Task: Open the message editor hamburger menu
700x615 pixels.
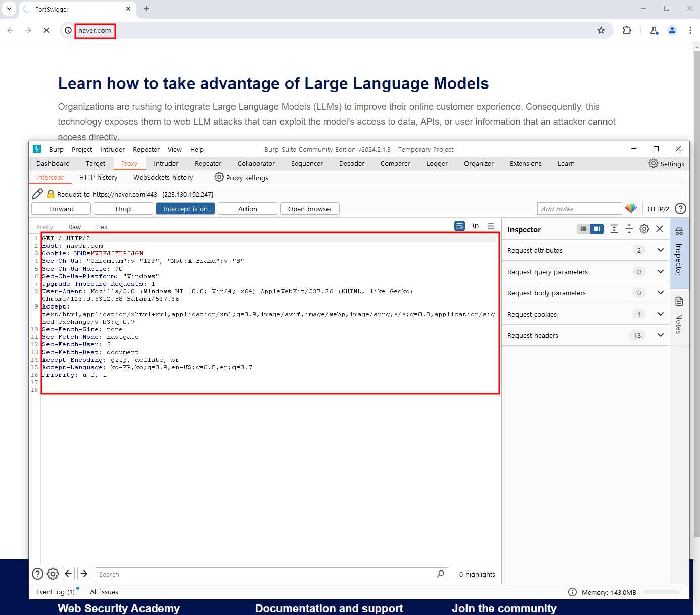Action: pyautogui.click(x=491, y=226)
